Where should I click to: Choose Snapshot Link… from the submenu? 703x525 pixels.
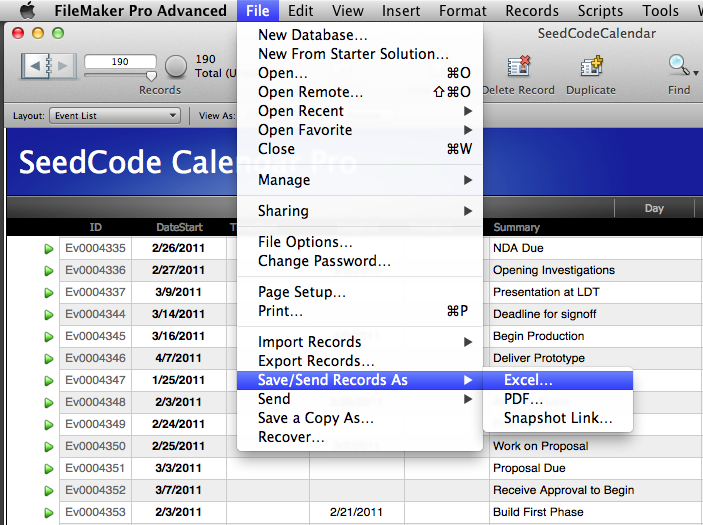(x=558, y=418)
